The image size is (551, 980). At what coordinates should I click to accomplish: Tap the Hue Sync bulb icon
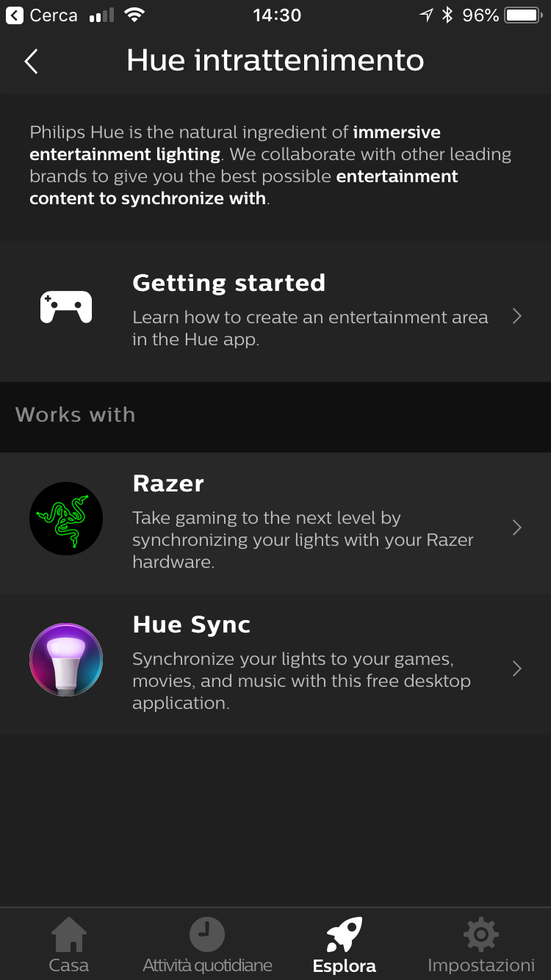click(x=66, y=660)
